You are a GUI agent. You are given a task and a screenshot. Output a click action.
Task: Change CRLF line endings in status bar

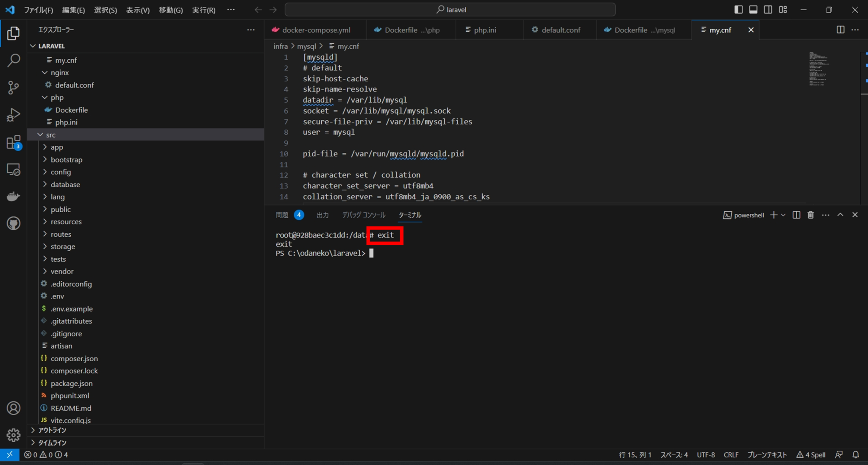point(731,454)
